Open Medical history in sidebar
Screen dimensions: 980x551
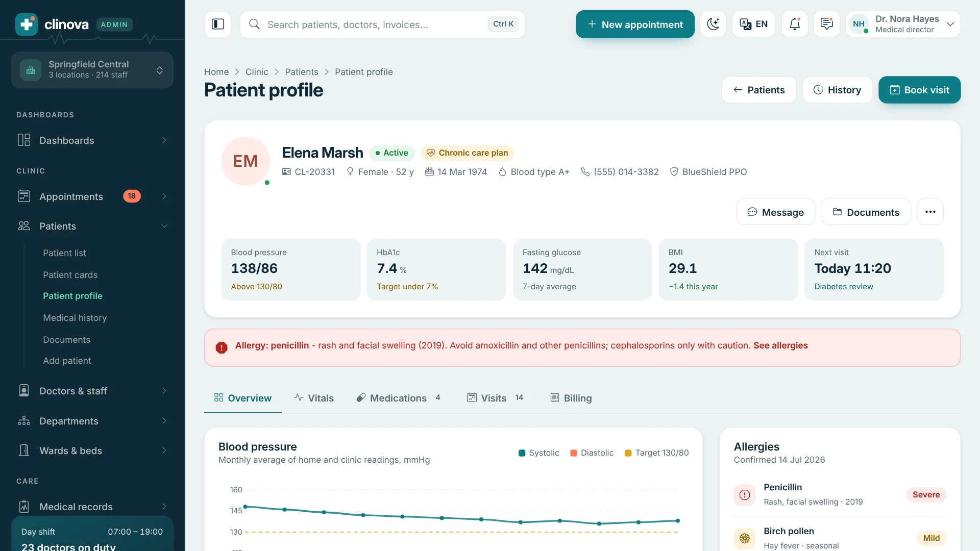click(x=75, y=318)
